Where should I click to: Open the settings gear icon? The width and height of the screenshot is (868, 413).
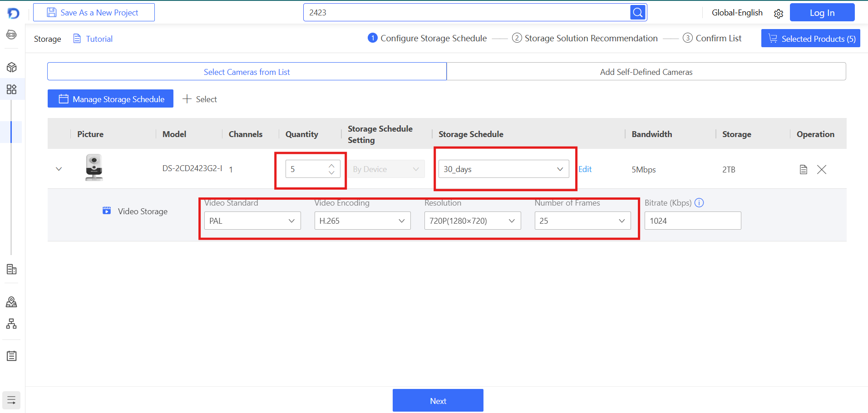pyautogui.click(x=778, y=14)
